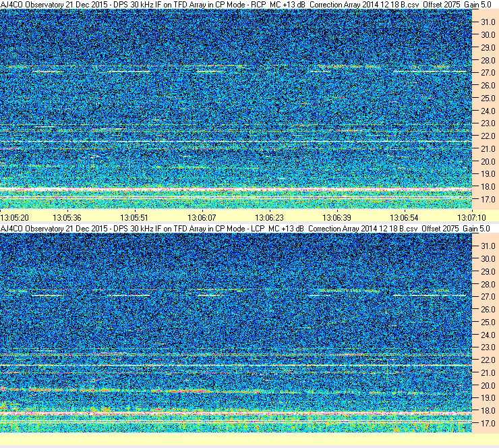Click the 24.0 frequency label in RCP panel
This screenshot has width=499, height=448.
pyautogui.click(x=488, y=111)
